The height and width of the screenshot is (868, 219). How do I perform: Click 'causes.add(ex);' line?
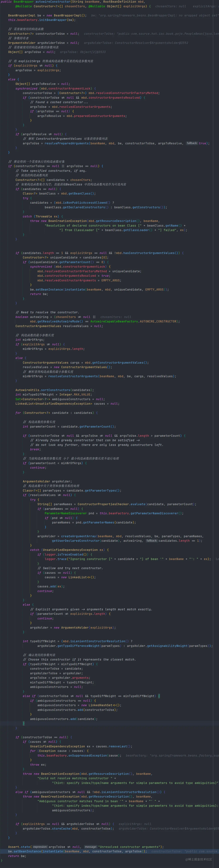(x=51, y=586)
